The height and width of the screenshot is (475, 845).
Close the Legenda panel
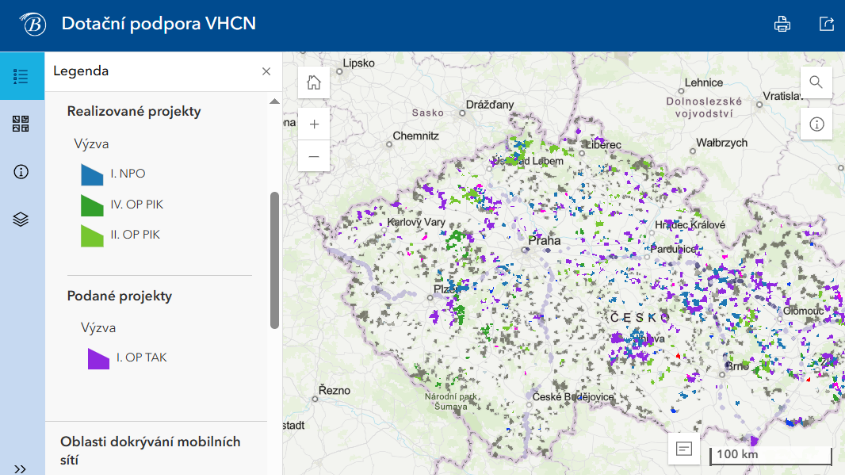tap(266, 72)
